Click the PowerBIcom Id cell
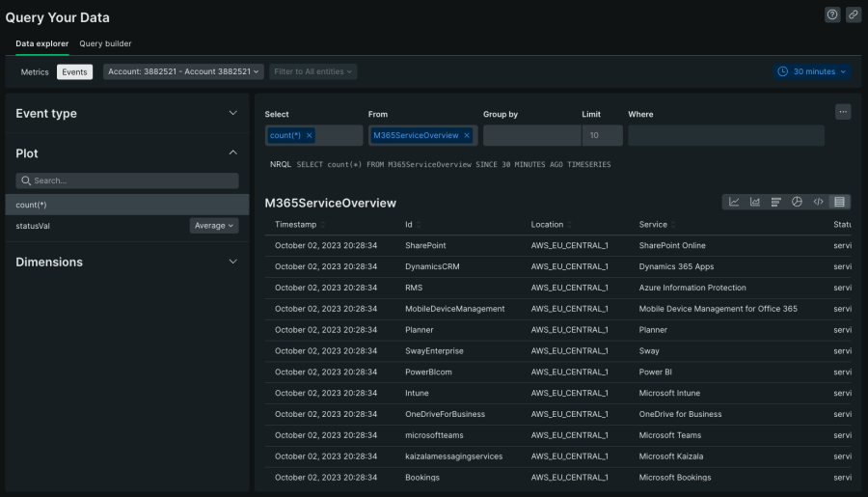868x497 pixels. tap(428, 372)
